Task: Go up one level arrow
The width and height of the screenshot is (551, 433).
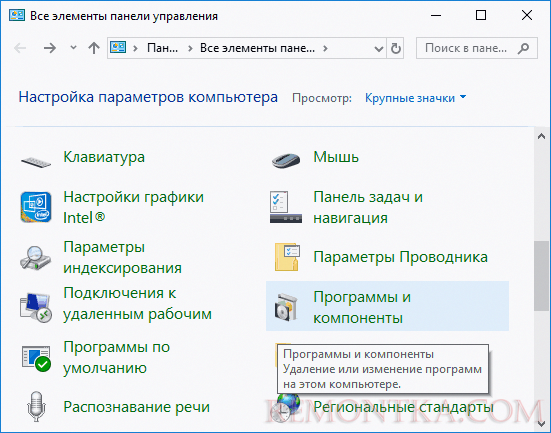Action: pos(94,48)
